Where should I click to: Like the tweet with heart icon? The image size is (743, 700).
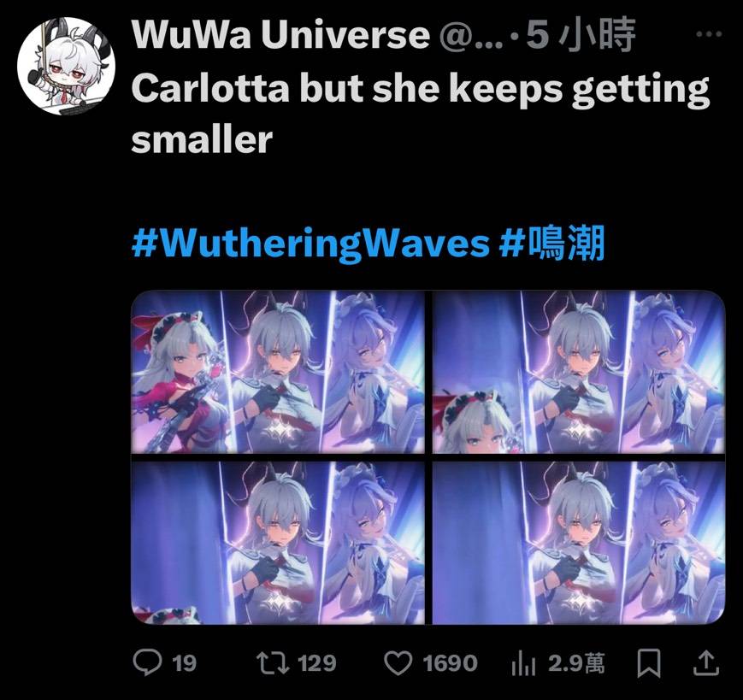398,663
